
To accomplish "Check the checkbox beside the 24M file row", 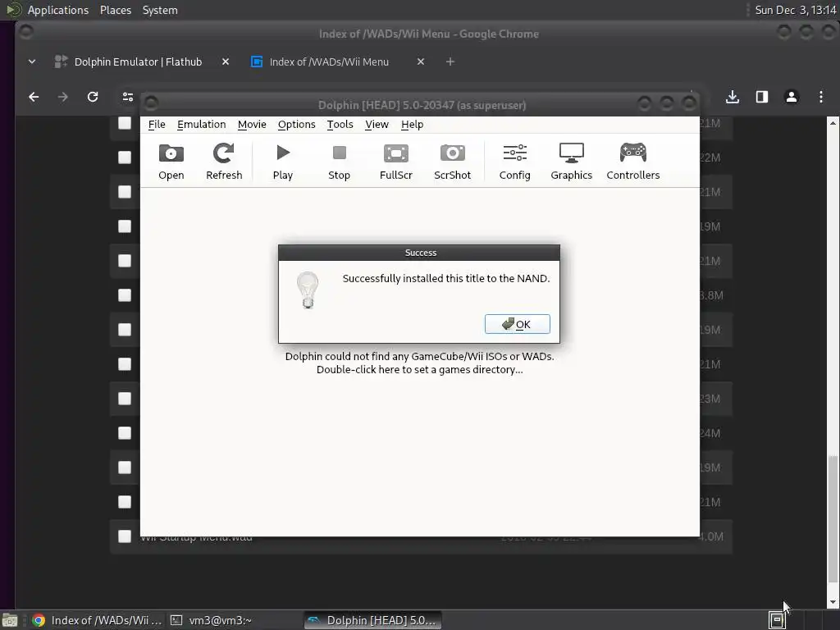I will 125,433.
